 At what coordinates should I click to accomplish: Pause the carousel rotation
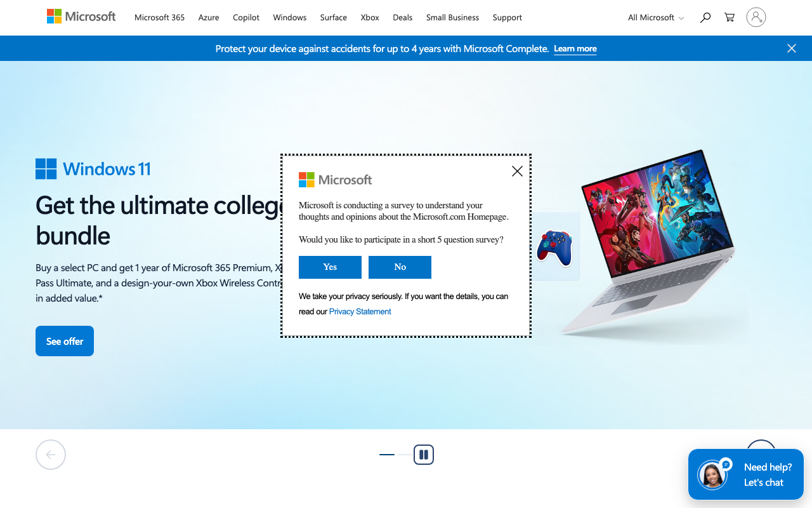[x=423, y=455]
